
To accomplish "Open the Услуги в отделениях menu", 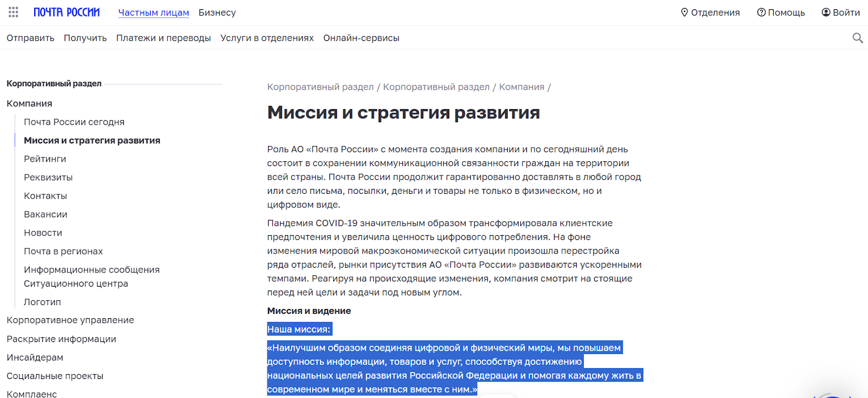I will [267, 38].
